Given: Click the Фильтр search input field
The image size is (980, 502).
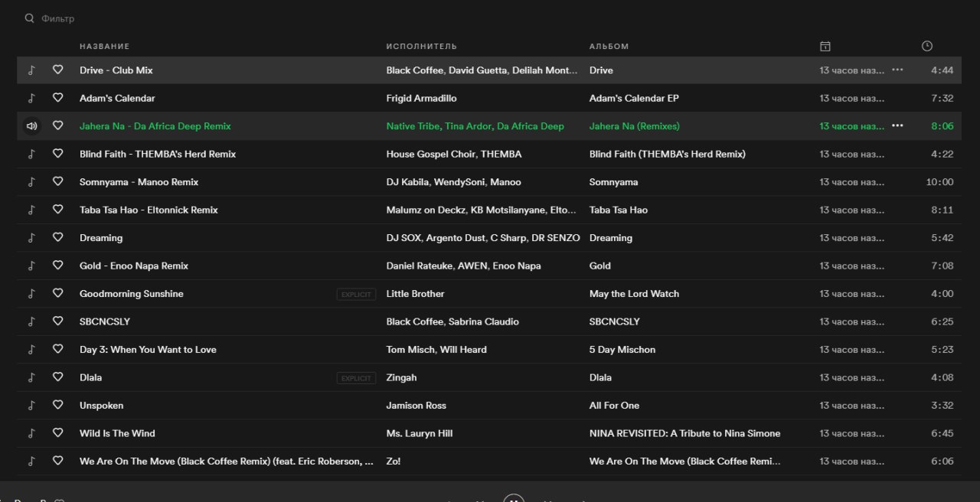Looking at the screenshot, I should point(58,18).
